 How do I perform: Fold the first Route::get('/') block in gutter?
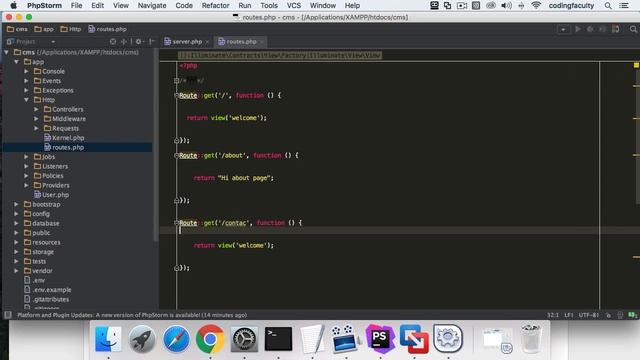pos(176,96)
